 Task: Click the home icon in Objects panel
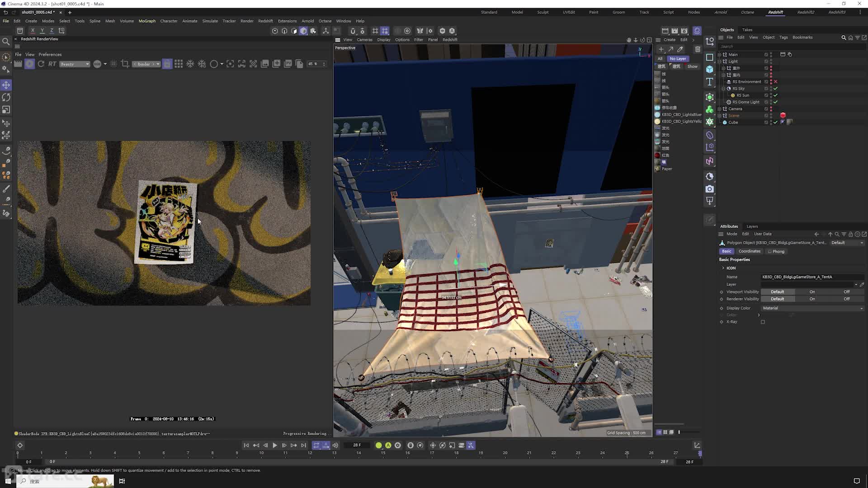tap(850, 38)
